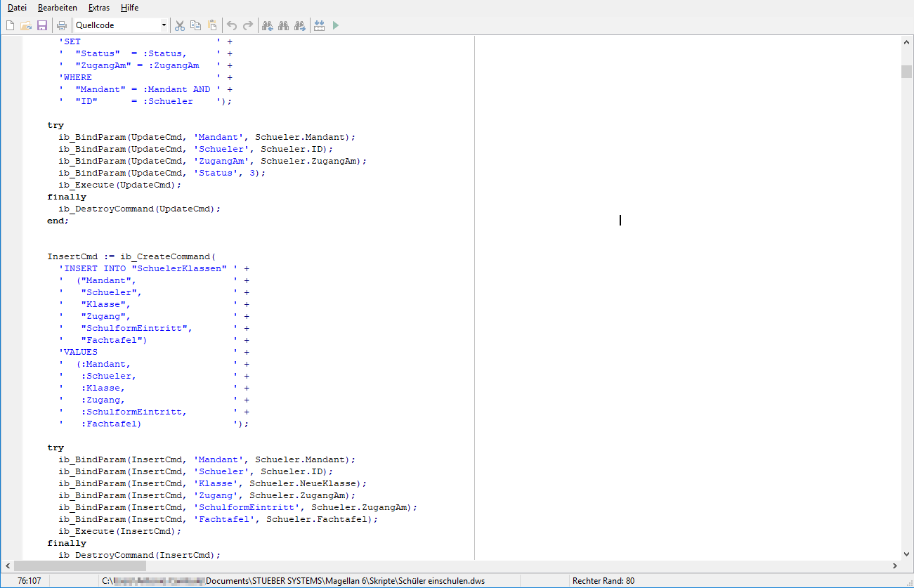
Task: Create a new script file
Action: 10,25
